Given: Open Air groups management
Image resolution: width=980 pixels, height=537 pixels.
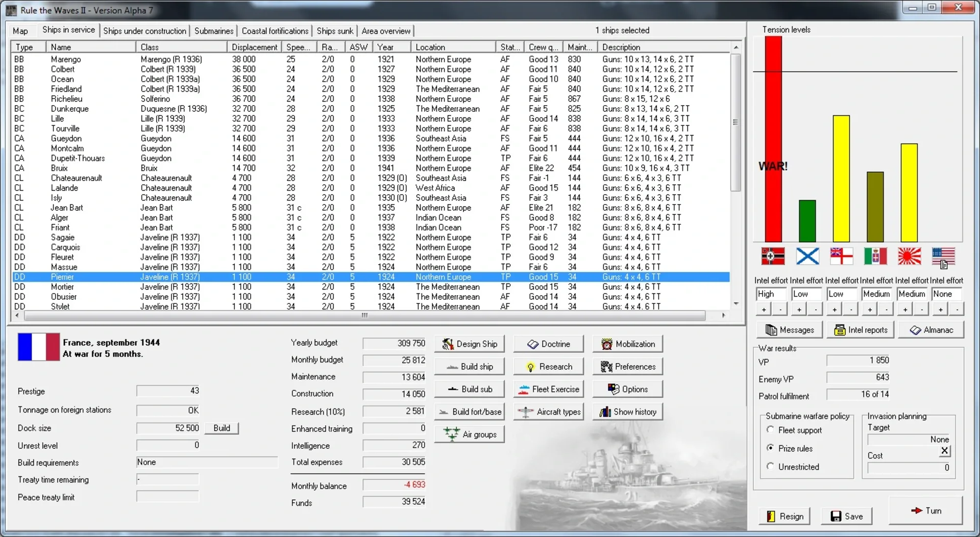Looking at the screenshot, I should [469, 434].
